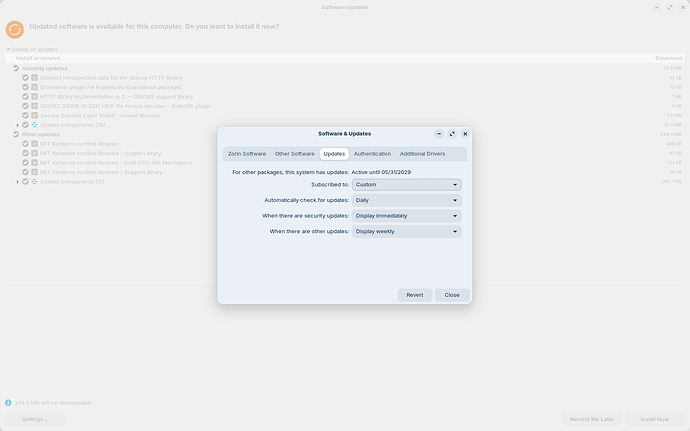Click the Download column header

[x=668, y=58]
